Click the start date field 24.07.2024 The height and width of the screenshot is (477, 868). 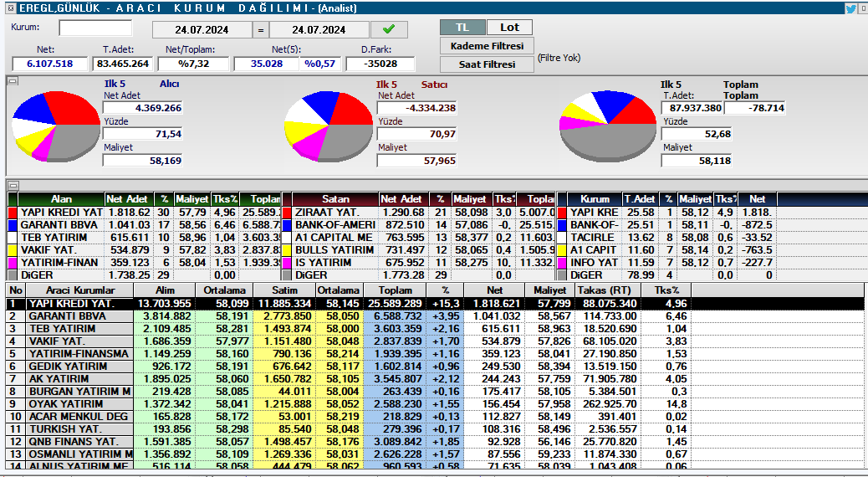[x=202, y=29]
